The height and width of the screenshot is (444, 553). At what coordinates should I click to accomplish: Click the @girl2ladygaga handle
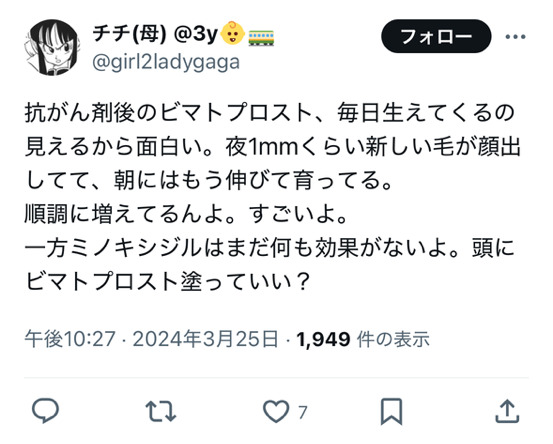click(166, 62)
